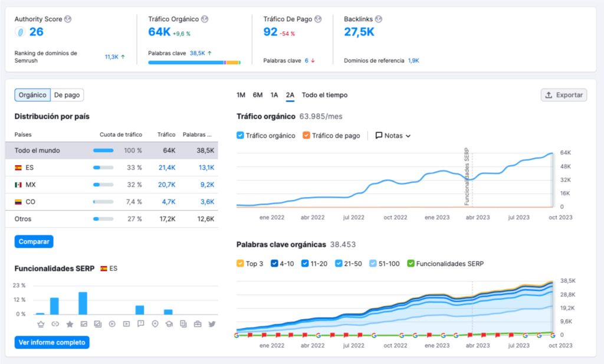The height and width of the screenshot is (364, 604).
Task: Toggle the green Funcionalidades SERP checkbox
Action: 411,264
